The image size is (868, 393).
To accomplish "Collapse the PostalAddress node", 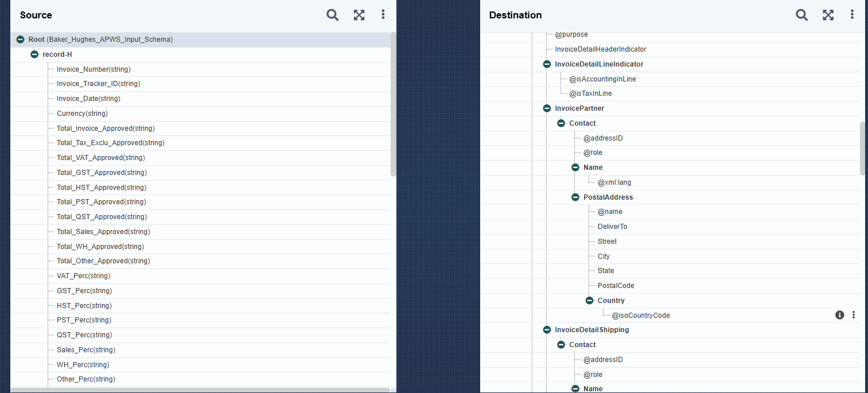I will (x=576, y=197).
